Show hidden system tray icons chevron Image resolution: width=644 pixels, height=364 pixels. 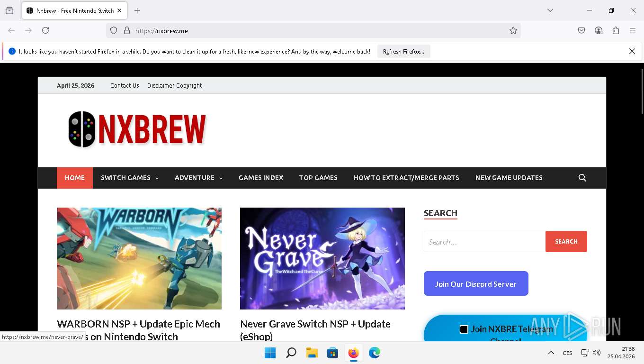click(551, 353)
